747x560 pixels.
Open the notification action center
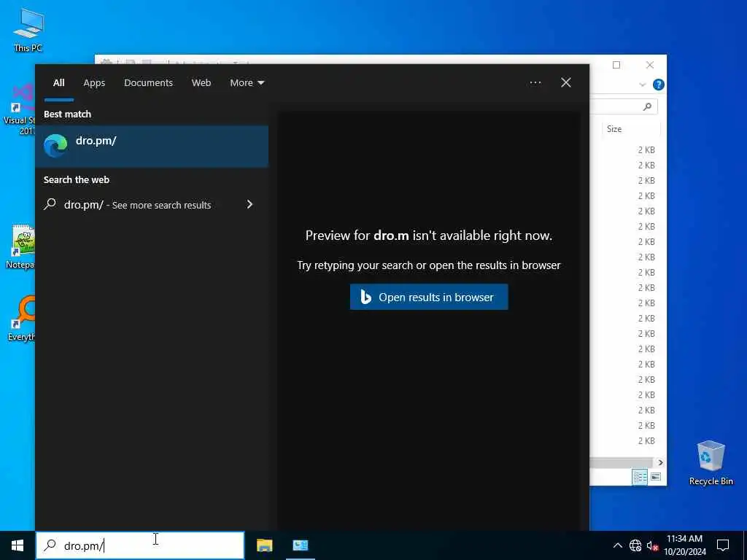pos(723,545)
